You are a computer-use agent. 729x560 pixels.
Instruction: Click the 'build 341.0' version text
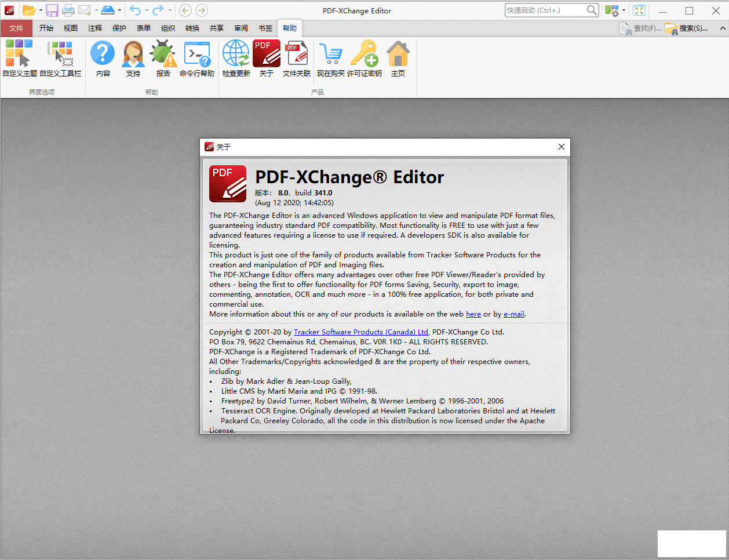314,193
